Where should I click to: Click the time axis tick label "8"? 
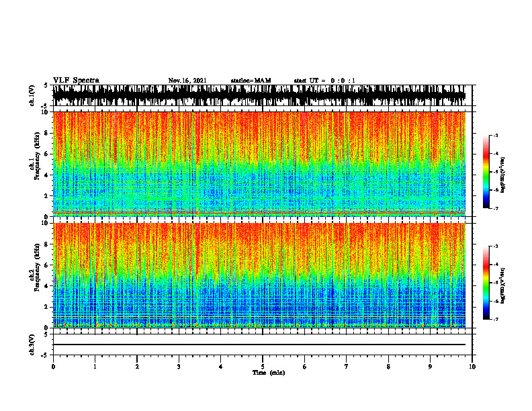[x=388, y=367]
